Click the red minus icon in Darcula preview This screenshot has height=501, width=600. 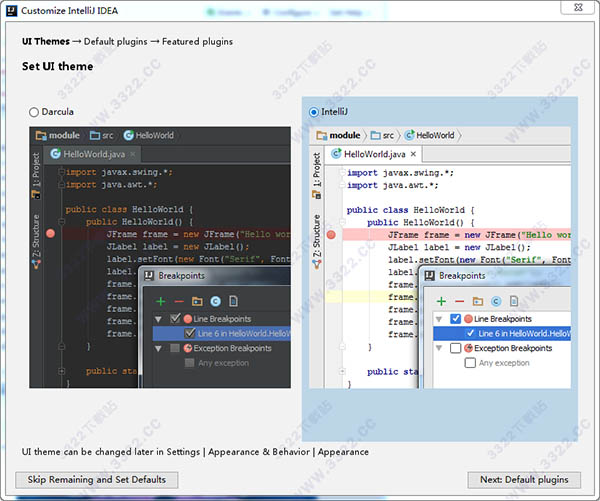pyautogui.click(x=178, y=300)
